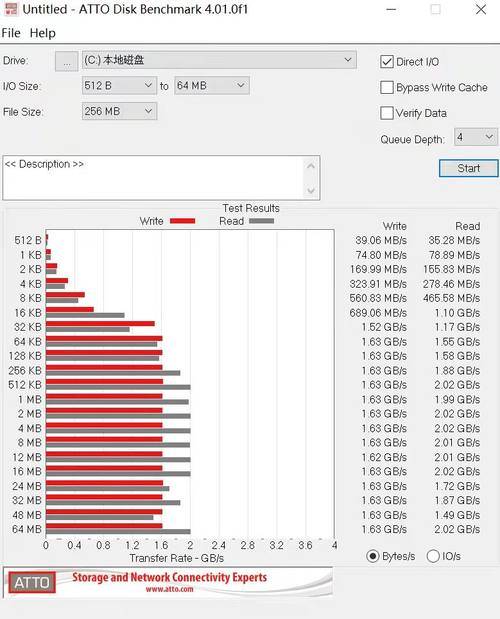Click the description box scroll up arrow
The width and height of the screenshot is (500, 619).
click(x=311, y=166)
